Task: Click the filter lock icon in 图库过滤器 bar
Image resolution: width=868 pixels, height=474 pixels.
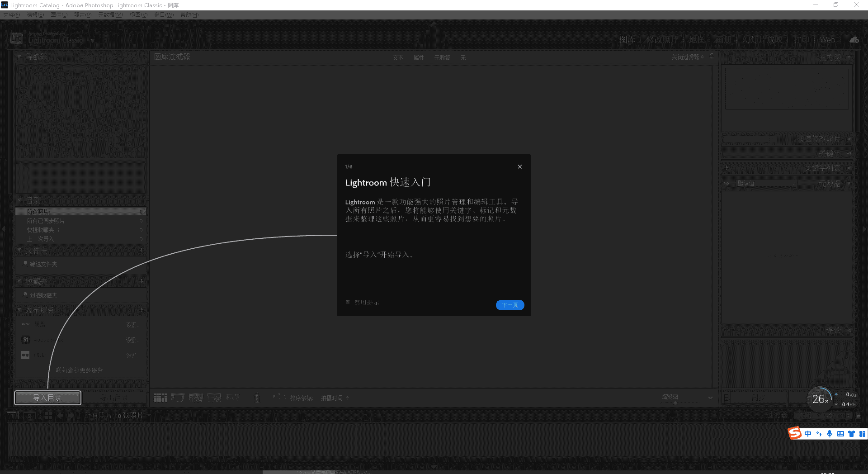Action: click(711, 57)
